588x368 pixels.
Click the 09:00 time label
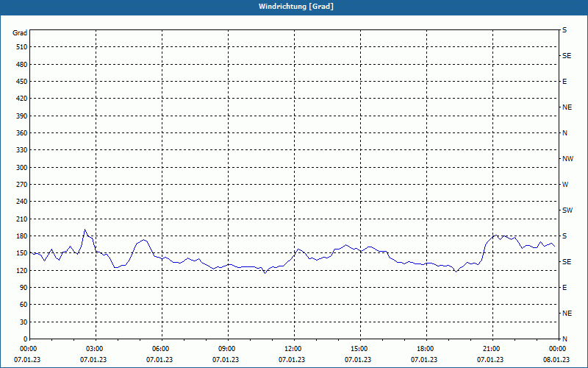coord(227,348)
